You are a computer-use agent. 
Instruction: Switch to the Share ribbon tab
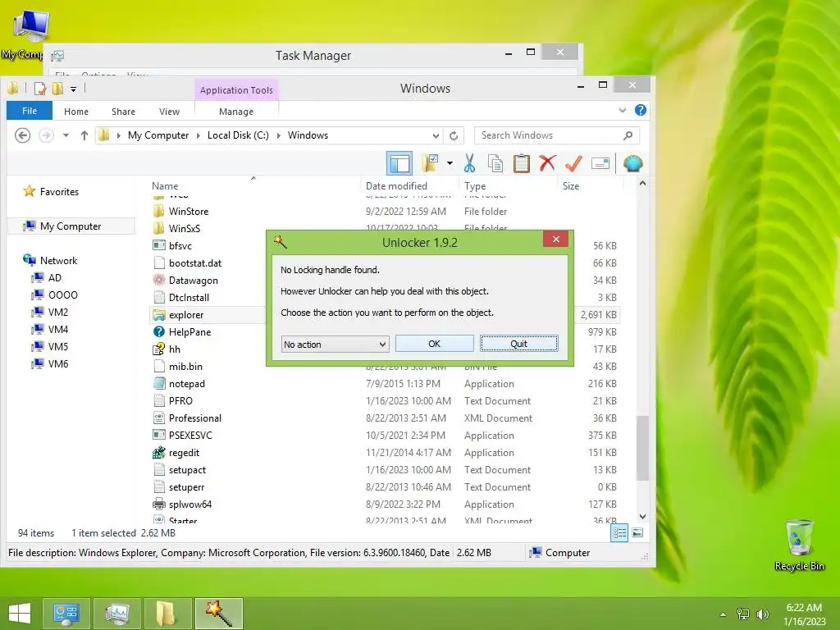tap(123, 112)
